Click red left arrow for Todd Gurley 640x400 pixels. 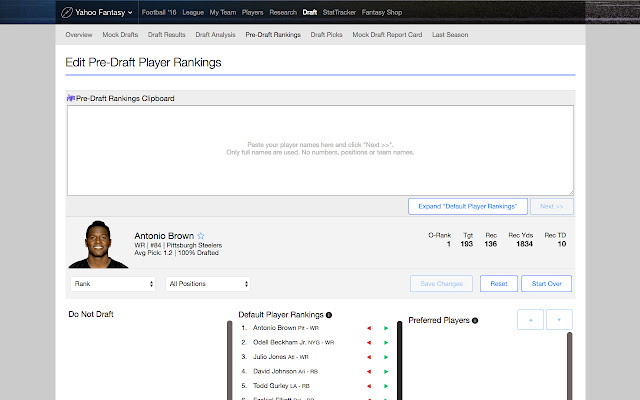point(369,386)
